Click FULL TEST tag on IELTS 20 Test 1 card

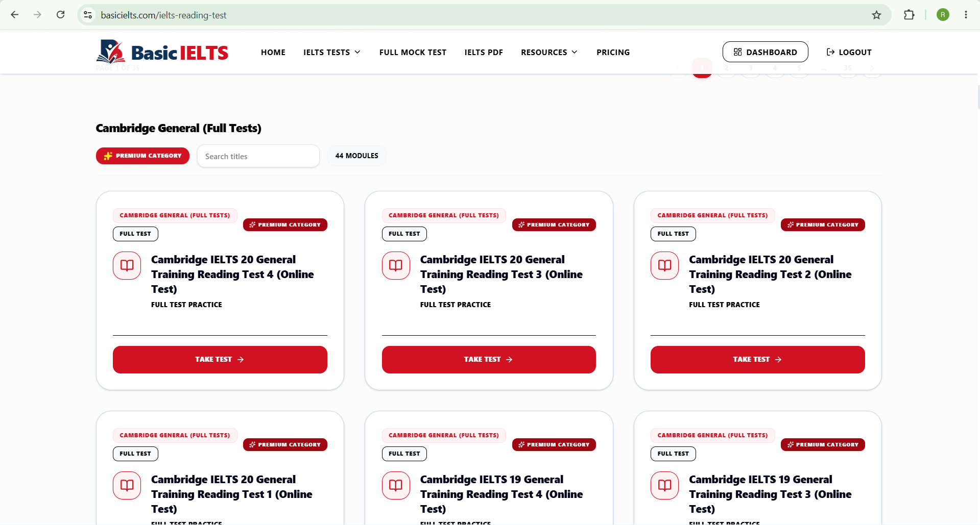135,454
